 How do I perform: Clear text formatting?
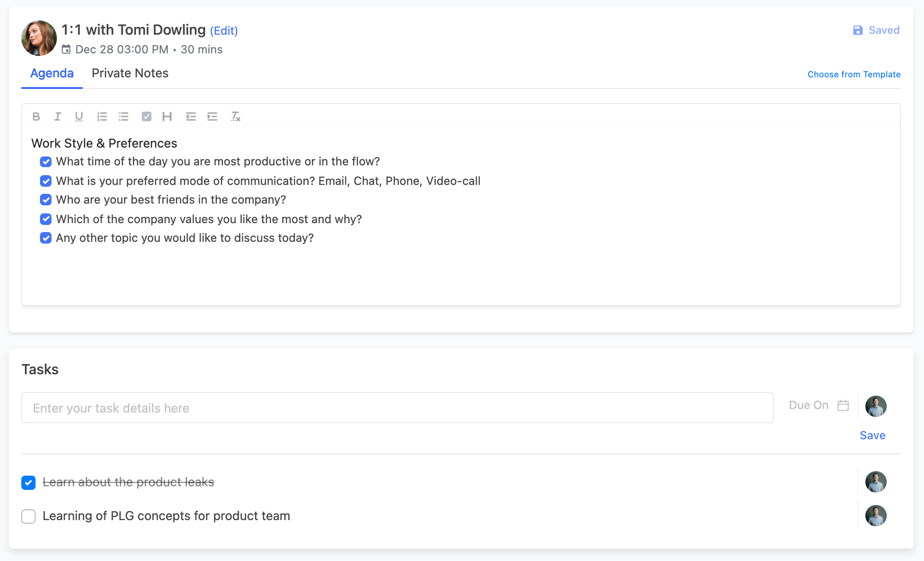pos(235,116)
